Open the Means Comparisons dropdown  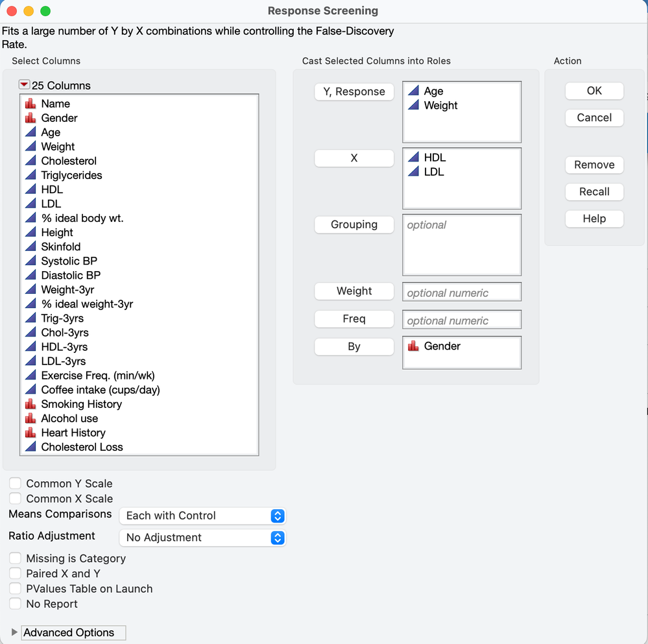coord(202,516)
